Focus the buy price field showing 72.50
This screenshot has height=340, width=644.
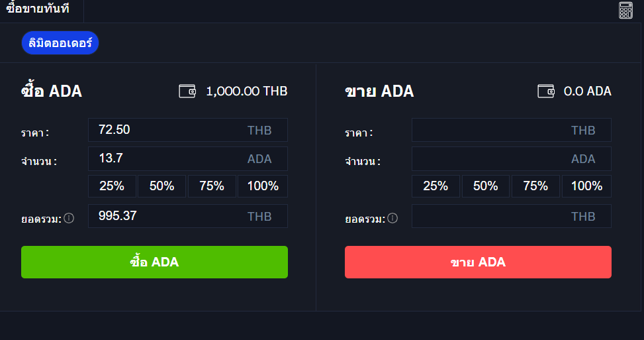click(x=188, y=130)
